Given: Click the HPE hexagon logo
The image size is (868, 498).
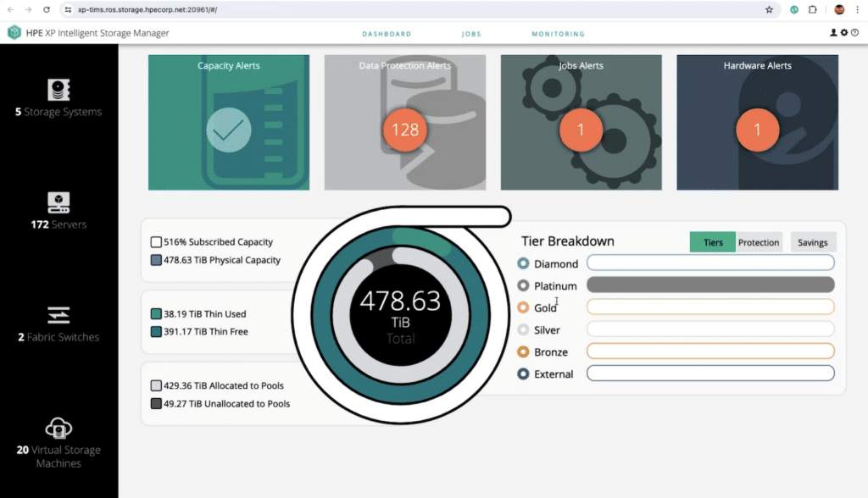Looking at the screenshot, I should (14, 33).
